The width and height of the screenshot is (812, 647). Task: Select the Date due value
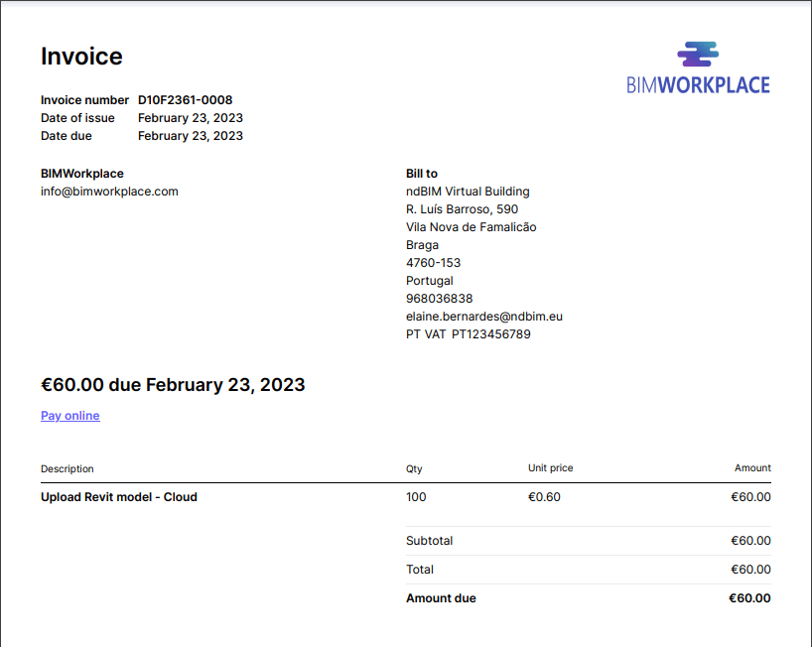pos(190,136)
